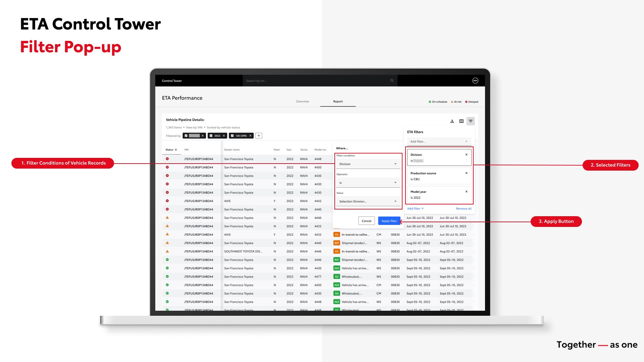Remove the Production source filter card
Screen dimensions: 644x362
tap(466, 173)
